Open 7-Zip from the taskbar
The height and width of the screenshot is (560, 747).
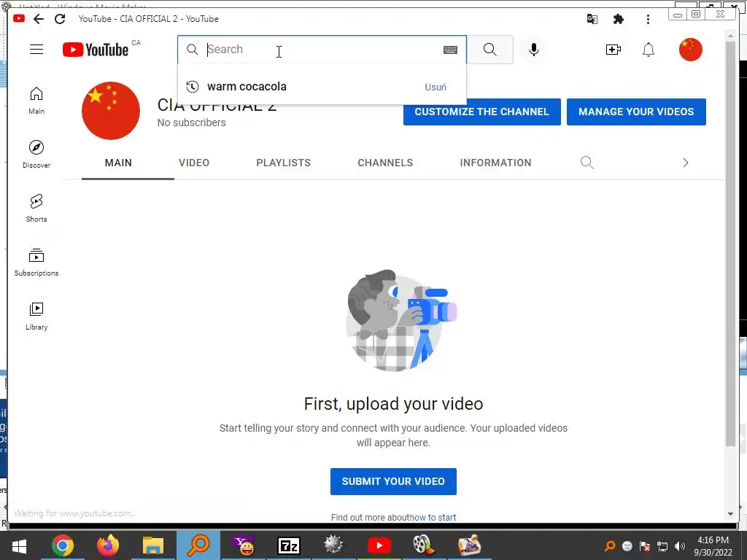[x=289, y=545]
